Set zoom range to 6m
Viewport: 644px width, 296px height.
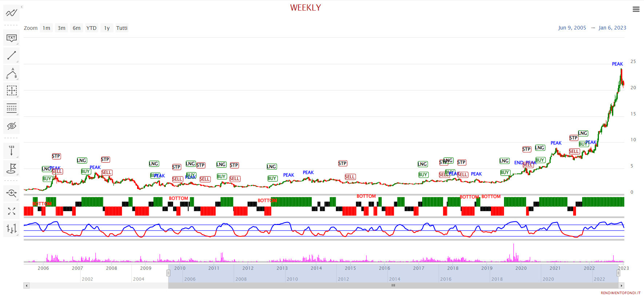point(76,28)
